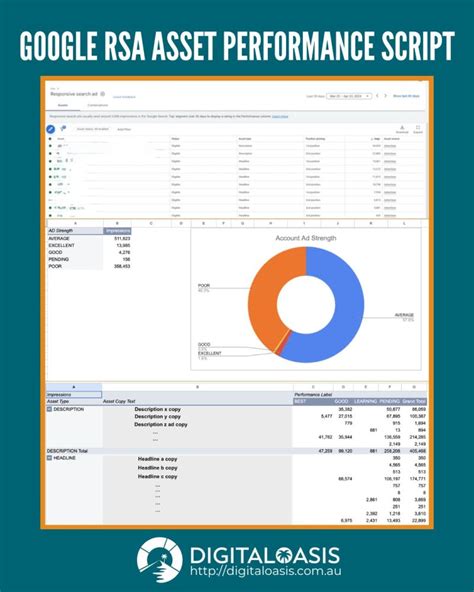
Task: Collapse the HEADLINE pivot group
Action: click(49, 458)
